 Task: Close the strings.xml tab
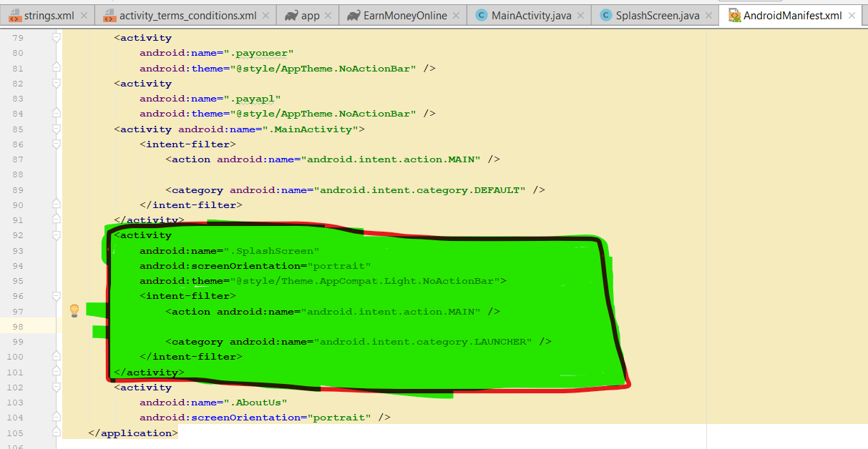(x=84, y=16)
